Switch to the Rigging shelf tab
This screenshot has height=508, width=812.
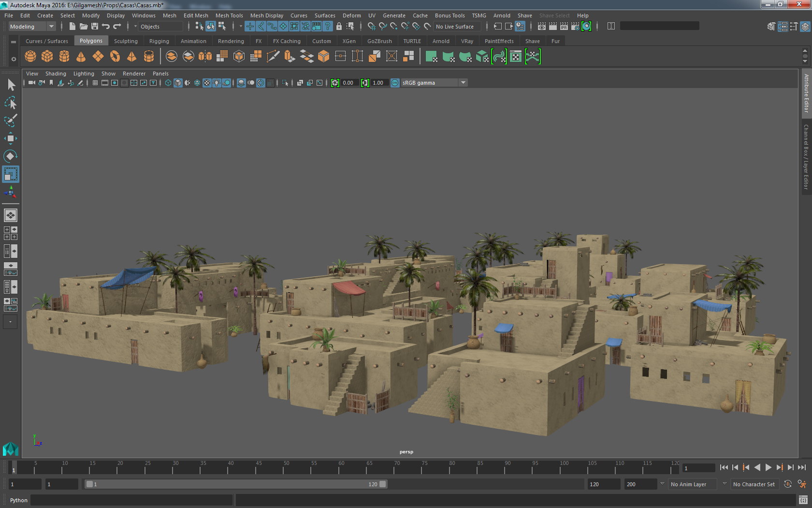pyautogui.click(x=159, y=41)
